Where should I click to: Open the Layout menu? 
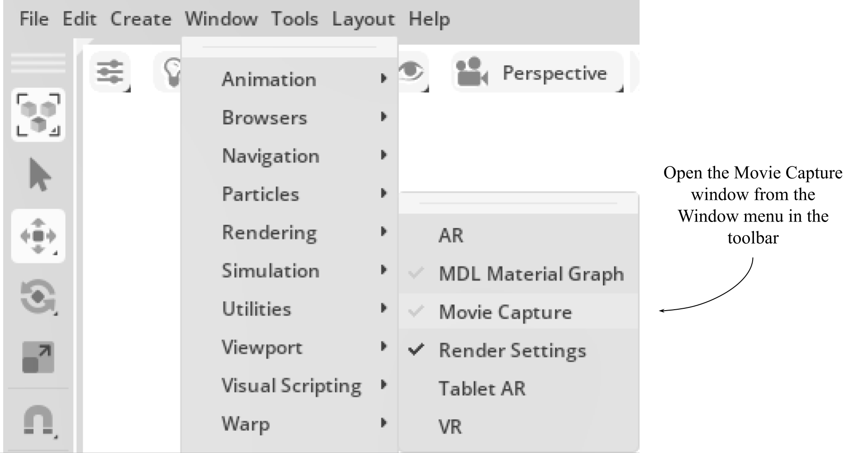click(x=362, y=19)
